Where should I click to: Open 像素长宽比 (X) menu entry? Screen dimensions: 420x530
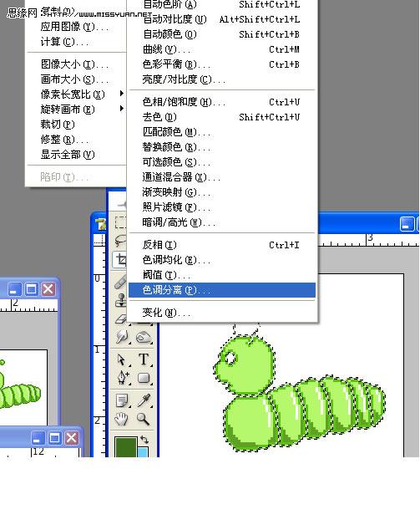coord(76,94)
